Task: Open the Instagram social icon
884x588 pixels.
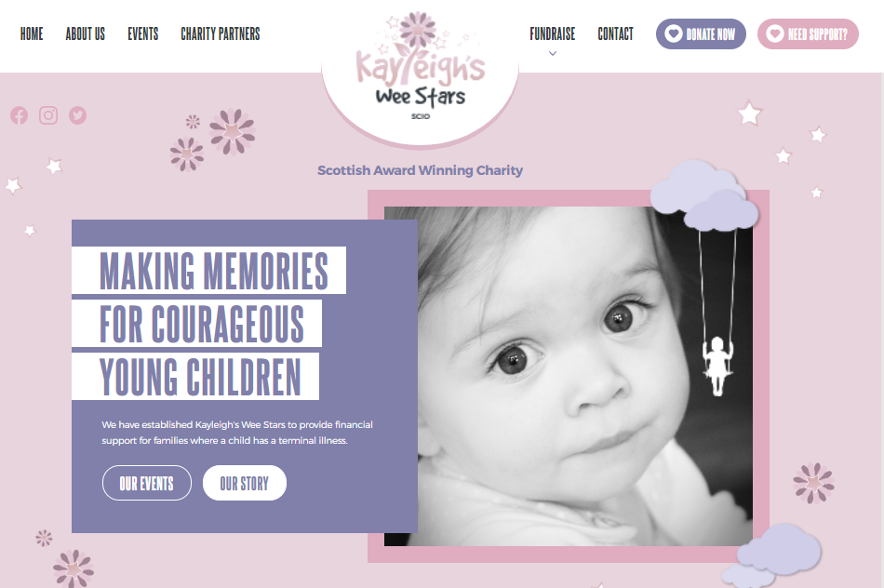Action: point(48,115)
